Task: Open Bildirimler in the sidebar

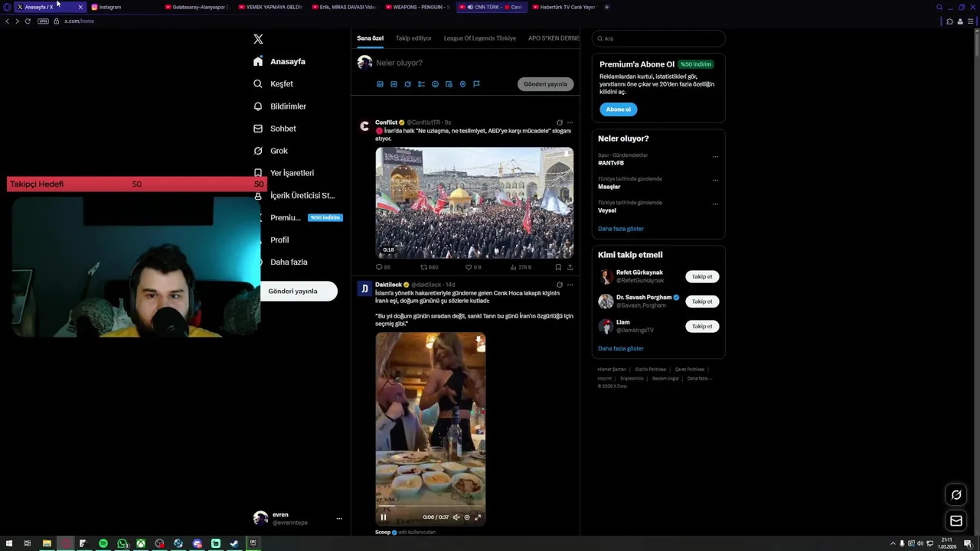Action: tap(279, 106)
